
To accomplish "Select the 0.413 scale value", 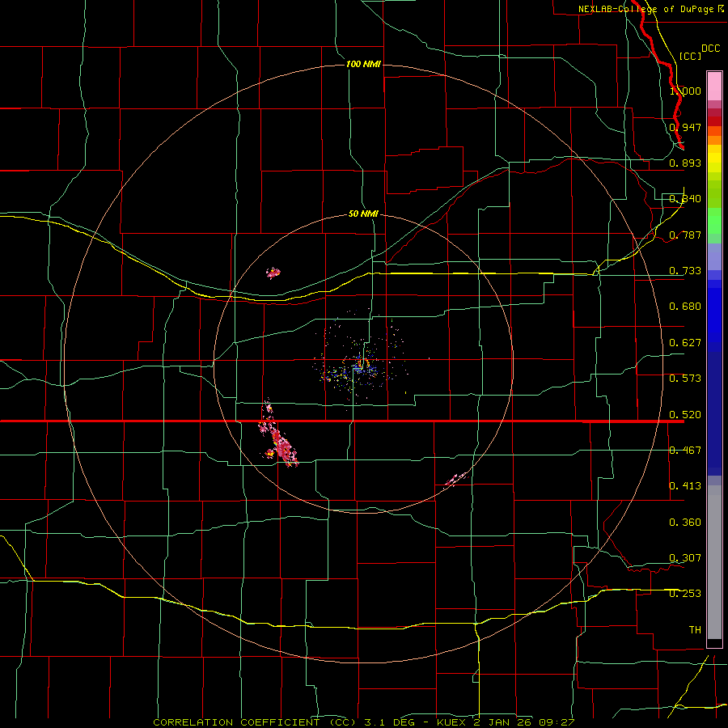I will click(x=685, y=486).
